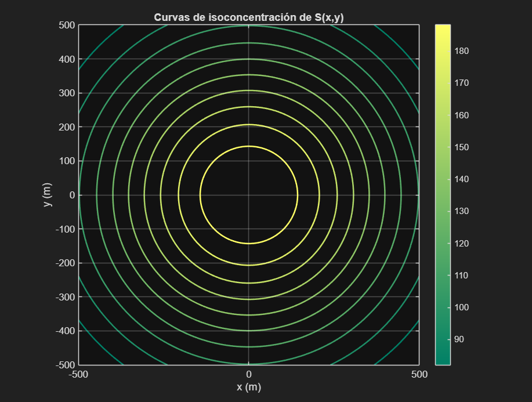Viewport: 532px width, 402px height.
Task: Click the plot origin at grid center
Action: tap(248, 195)
